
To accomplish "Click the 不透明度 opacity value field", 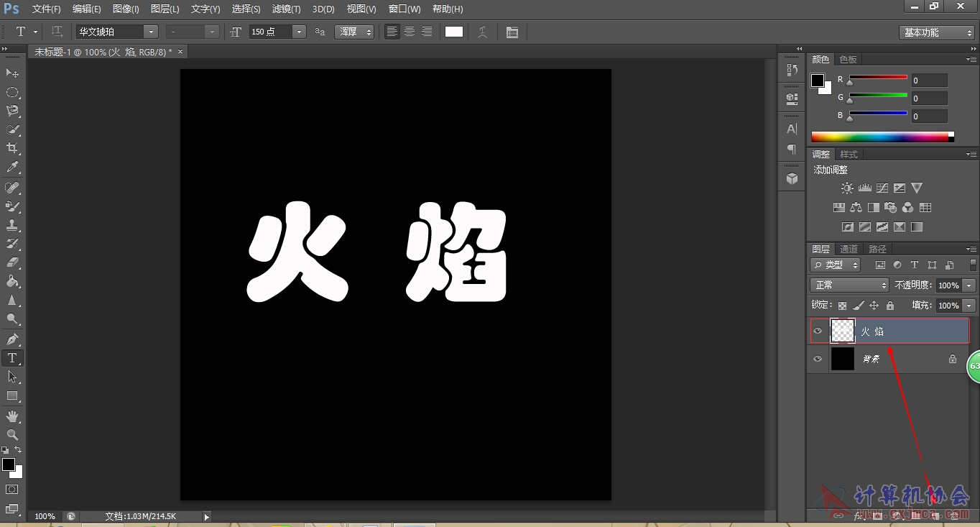I will (x=949, y=285).
